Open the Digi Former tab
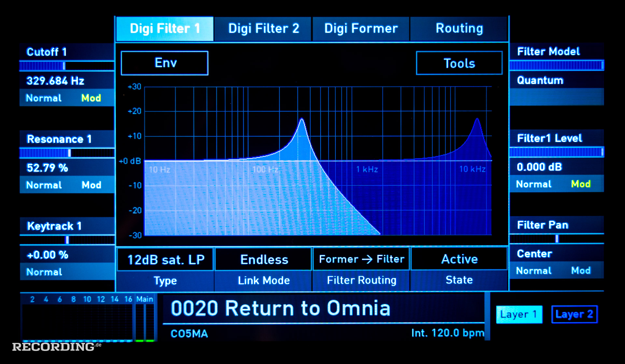 pyautogui.click(x=361, y=29)
